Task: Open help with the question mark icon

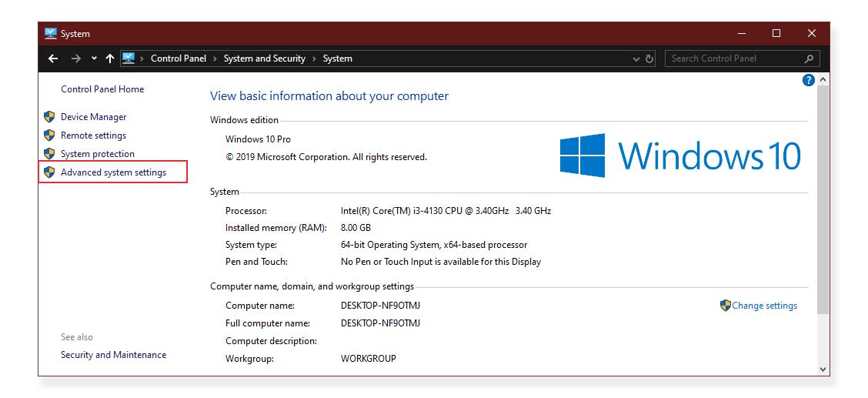Action: coord(808,80)
